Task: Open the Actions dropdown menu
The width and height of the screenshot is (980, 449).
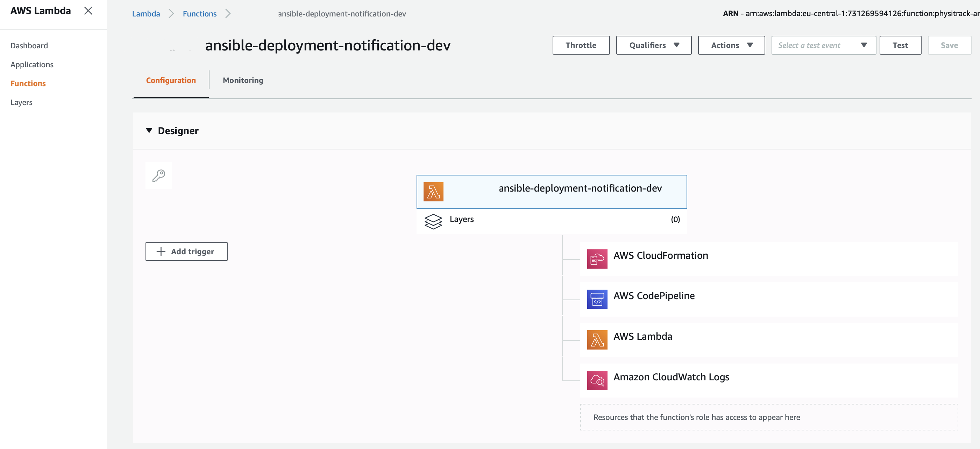Action: tap(731, 45)
